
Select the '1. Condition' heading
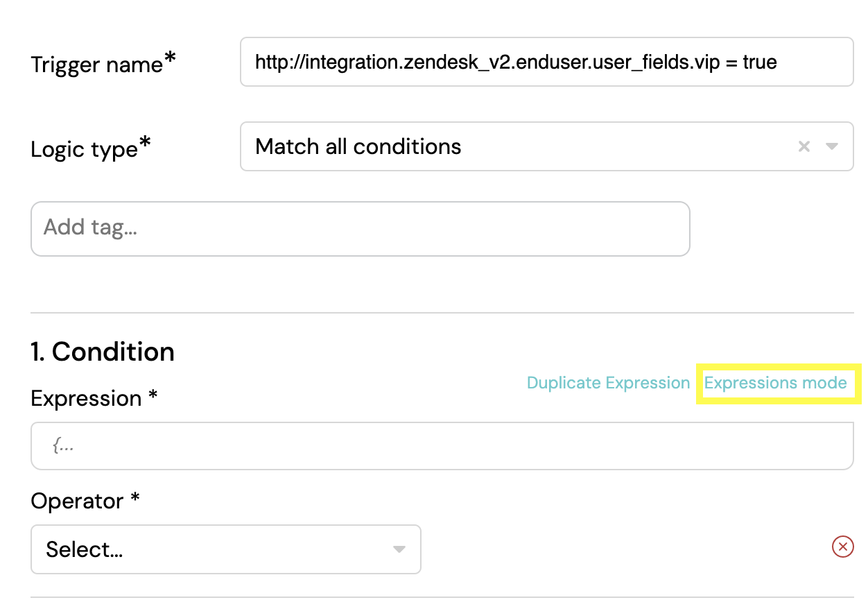[103, 352]
